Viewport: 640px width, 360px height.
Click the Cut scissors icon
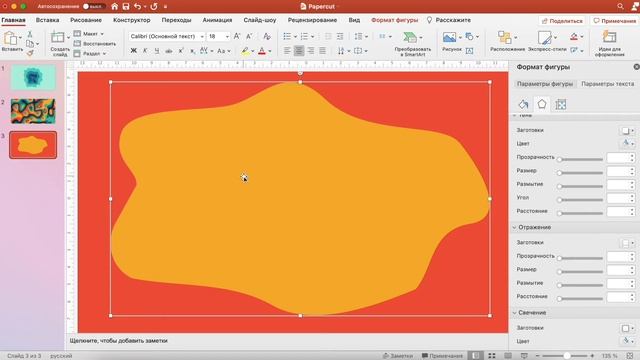click(x=30, y=35)
